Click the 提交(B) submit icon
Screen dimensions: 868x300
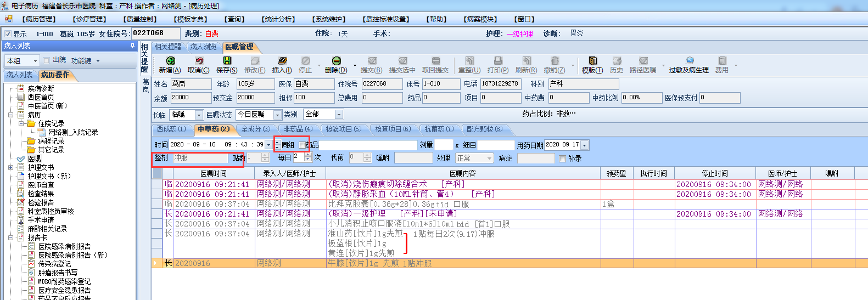coord(372,61)
